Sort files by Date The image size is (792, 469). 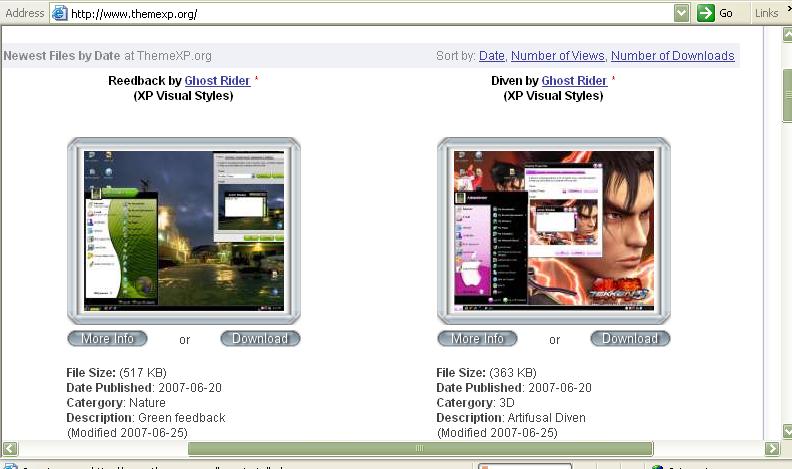pos(491,56)
